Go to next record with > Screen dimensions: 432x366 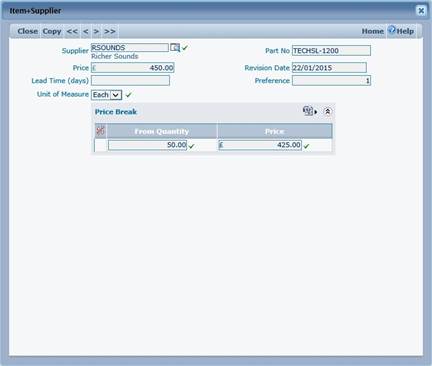tap(96, 31)
